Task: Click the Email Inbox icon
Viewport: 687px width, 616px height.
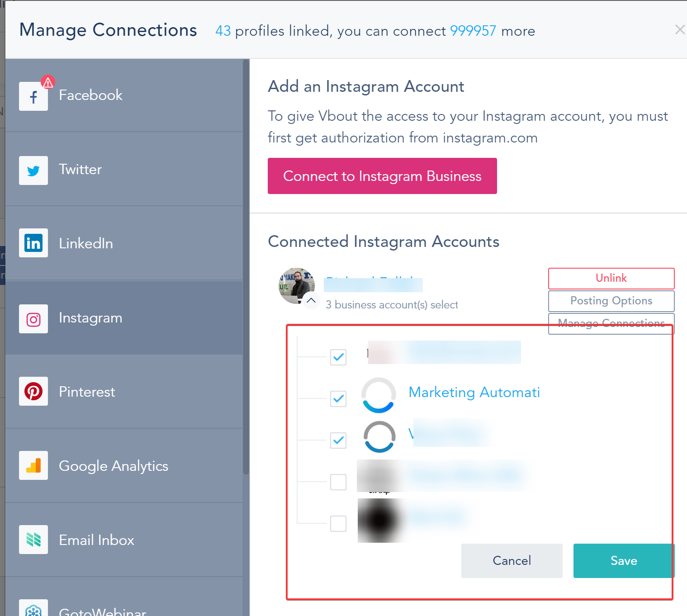Action: 33,540
